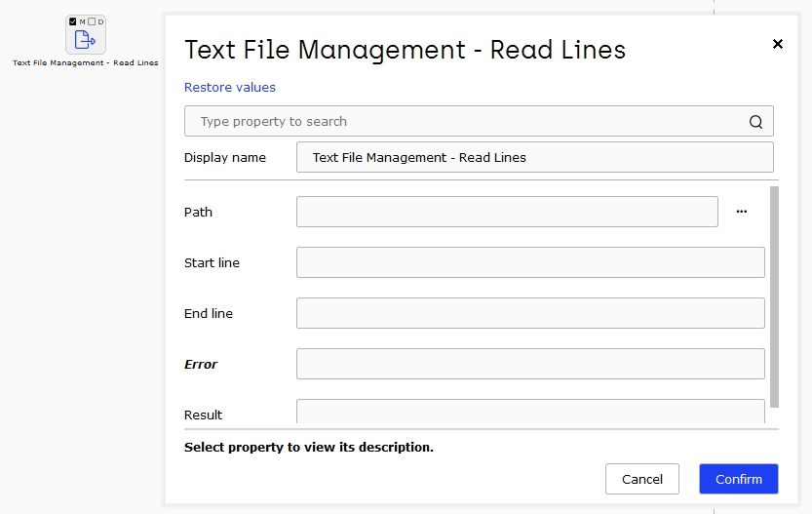
Task: Select the Start line property label
Action: point(212,262)
